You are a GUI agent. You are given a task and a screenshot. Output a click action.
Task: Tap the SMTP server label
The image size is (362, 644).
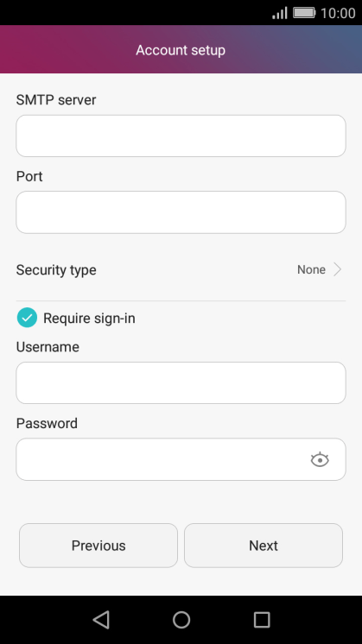tap(56, 100)
